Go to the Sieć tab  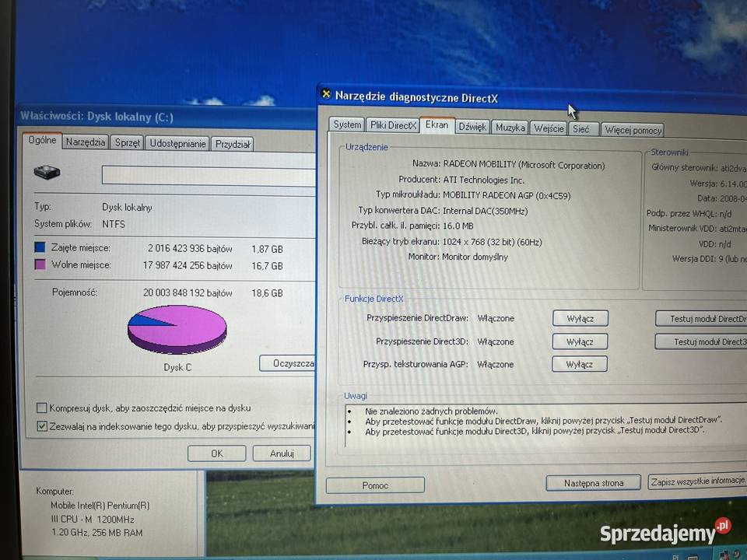[583, 129]
